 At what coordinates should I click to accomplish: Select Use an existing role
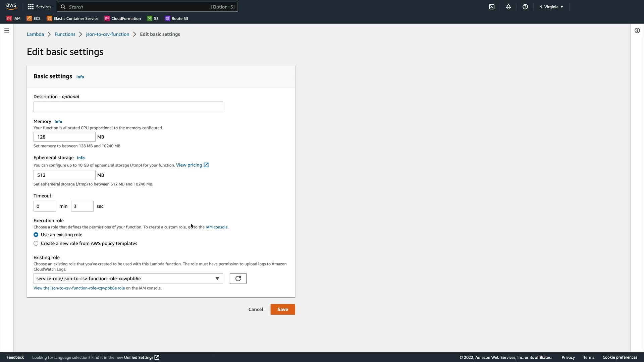36,235
